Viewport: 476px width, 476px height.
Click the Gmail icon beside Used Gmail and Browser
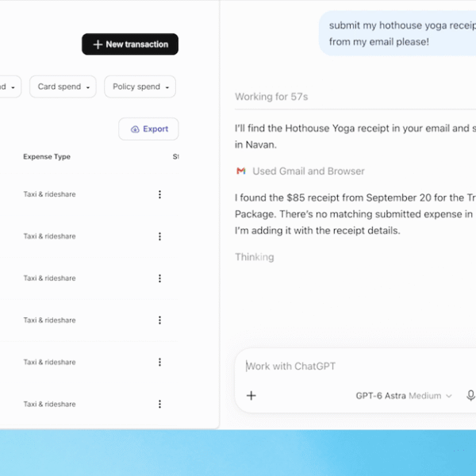(241, 171)
